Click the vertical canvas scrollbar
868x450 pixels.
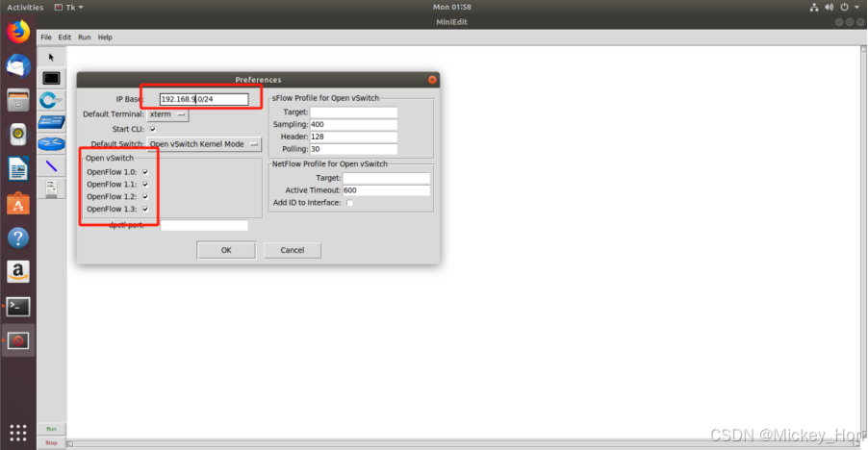[863, 242]
